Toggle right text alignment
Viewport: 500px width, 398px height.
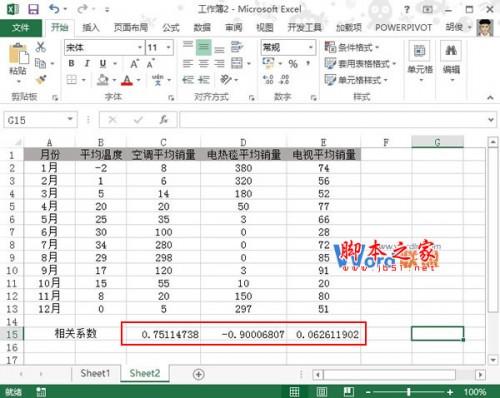click(219, 63)
